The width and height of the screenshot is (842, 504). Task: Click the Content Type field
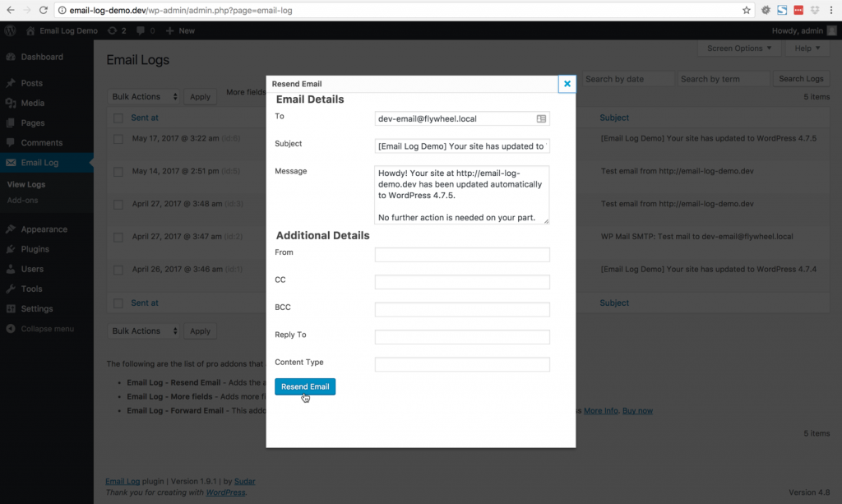[462, 364]
